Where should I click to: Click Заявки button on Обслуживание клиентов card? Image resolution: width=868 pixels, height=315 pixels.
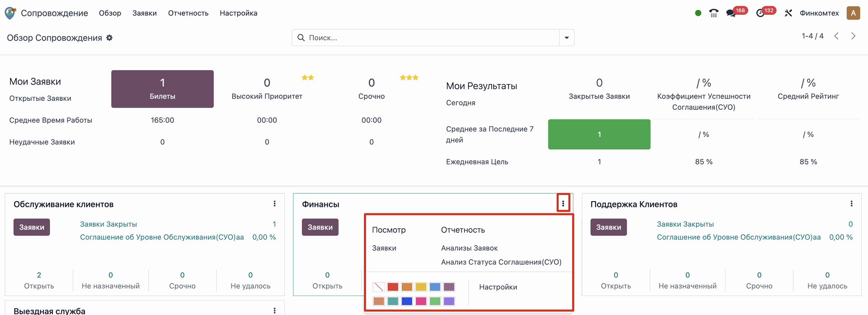pos(32,227)
